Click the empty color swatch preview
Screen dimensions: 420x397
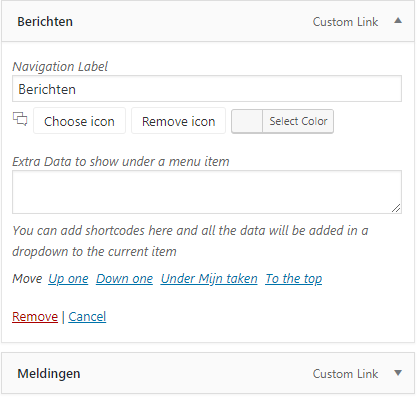[247, 121]
